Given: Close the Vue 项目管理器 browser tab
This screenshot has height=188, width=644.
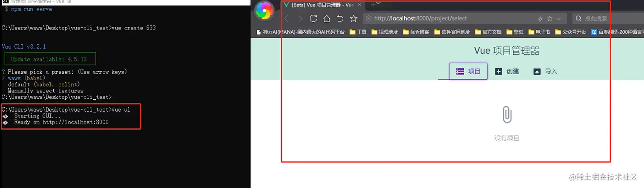Looking at the screenshot, I should [x=360, y=5].
